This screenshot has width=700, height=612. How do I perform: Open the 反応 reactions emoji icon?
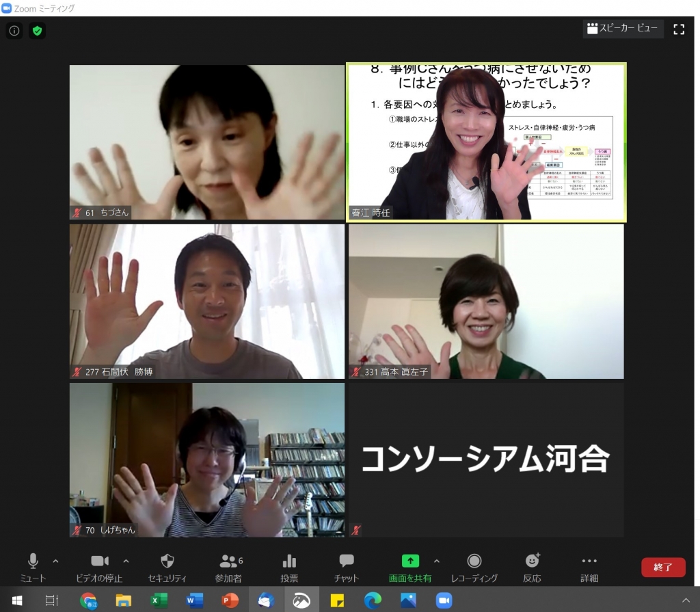pyautogui.click(x=532, y=561)
